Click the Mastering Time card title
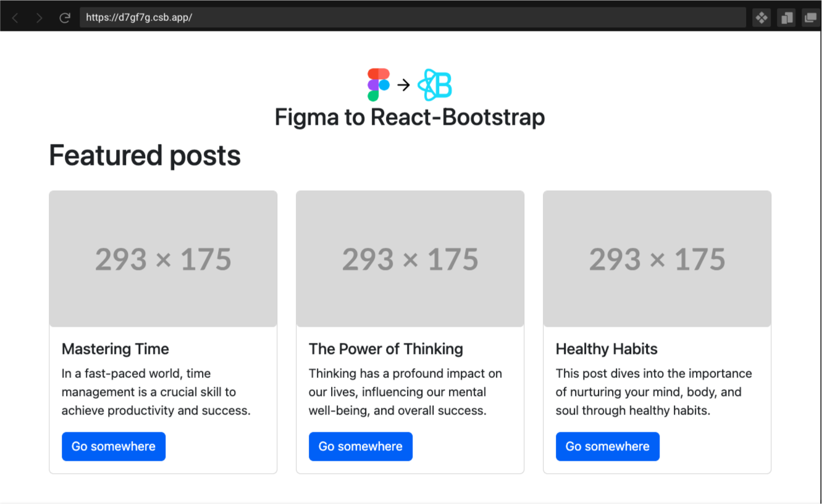 [115, 349]
